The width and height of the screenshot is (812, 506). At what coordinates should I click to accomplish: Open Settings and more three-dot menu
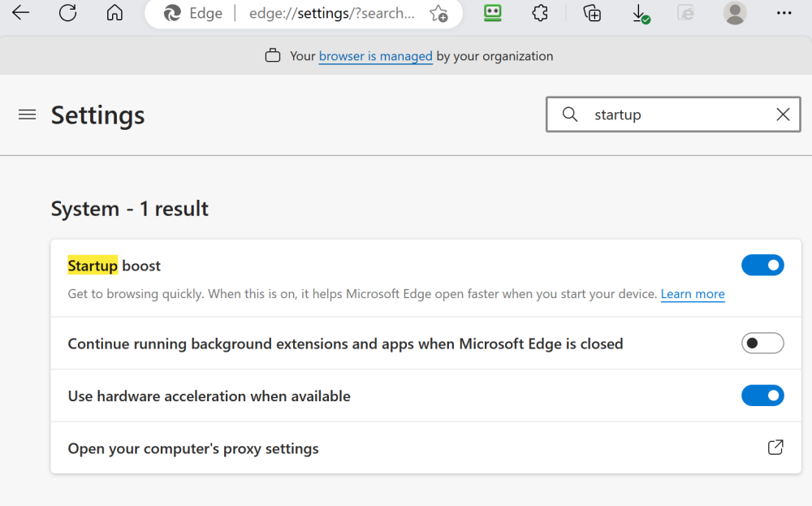coord(784,13)
